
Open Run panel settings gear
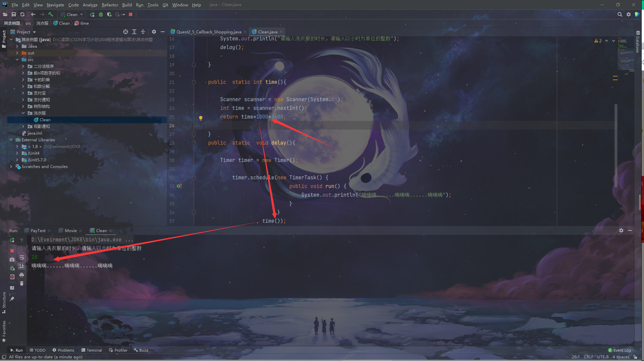point(621,230)
